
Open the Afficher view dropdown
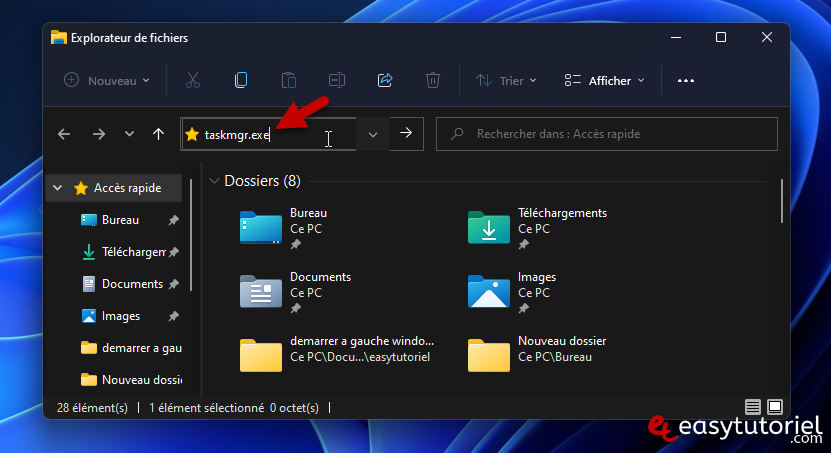(x=605, y=81)
